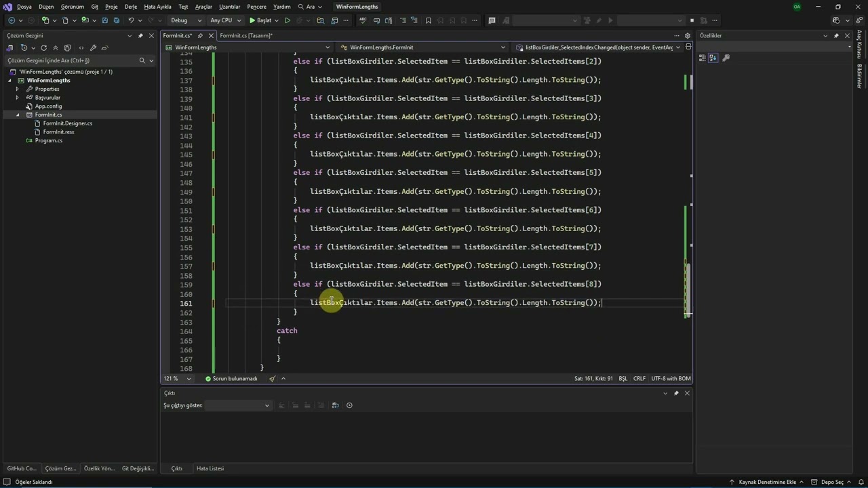
Task: Open properties wrench icon in Çözüm Gezgini
Action: [93, 47]
